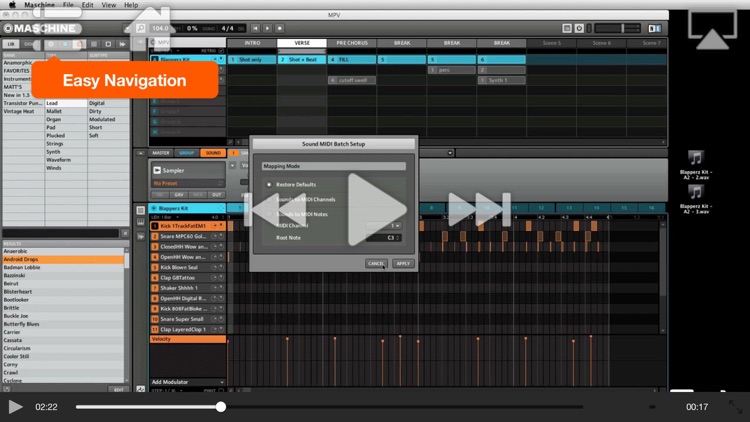
Task: Select the INTRO scene
Action: (x=253, y=43)
